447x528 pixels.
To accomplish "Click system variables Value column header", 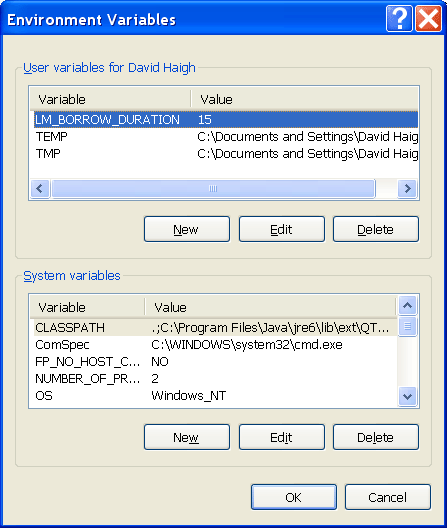I will [x=270, y=307].
